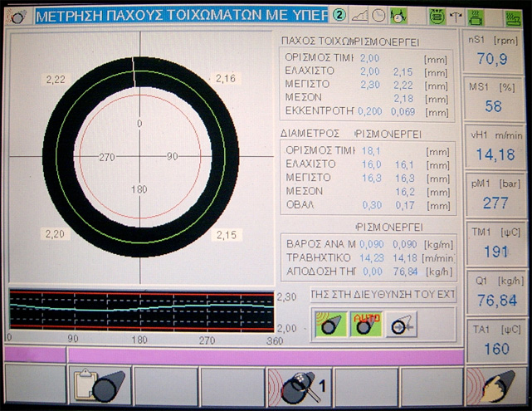Click the ramp graph icon in top bar

[x=359, y=15]
